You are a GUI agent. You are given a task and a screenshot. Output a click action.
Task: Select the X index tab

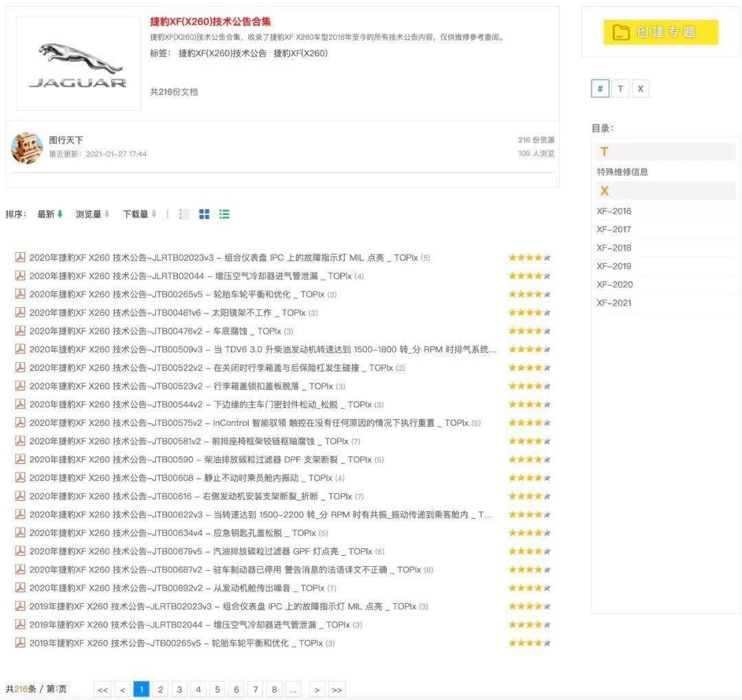click(x=640, y=89)
